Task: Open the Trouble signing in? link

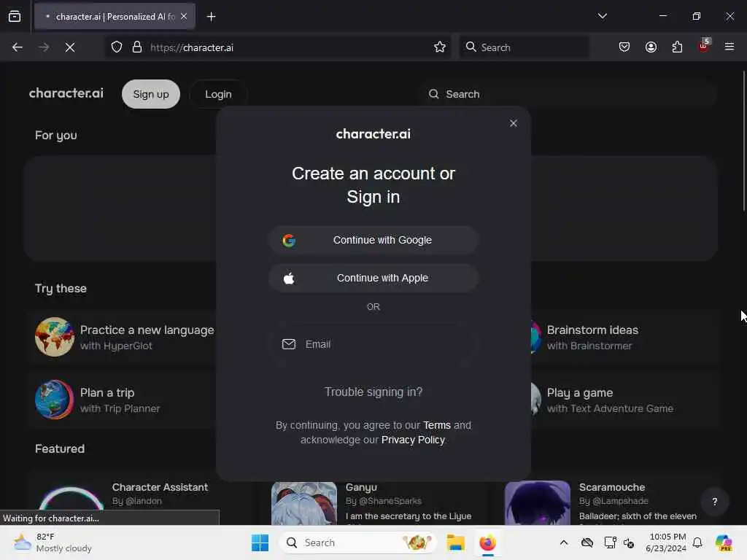Action: click(x=373, y=392)
